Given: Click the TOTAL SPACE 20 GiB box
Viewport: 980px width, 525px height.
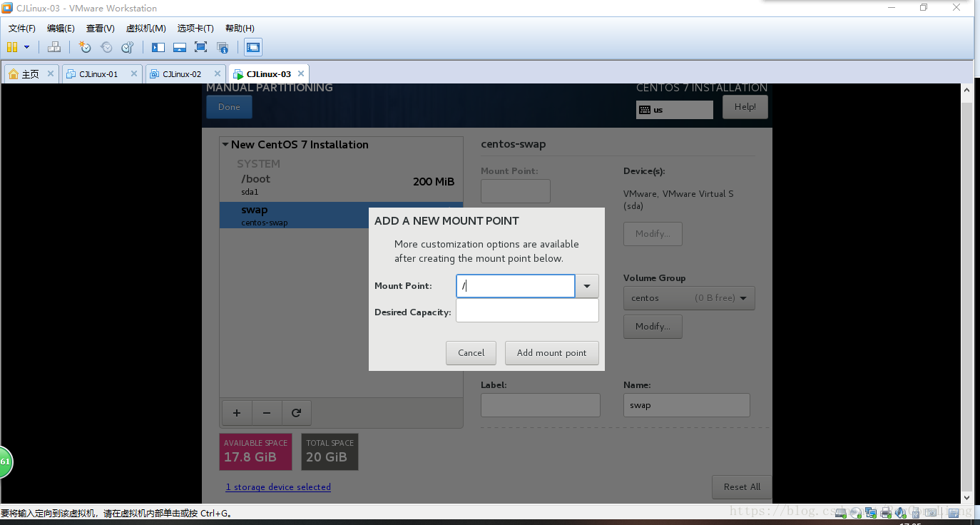Looking at the screenshot, I should [x=330, y=452].
